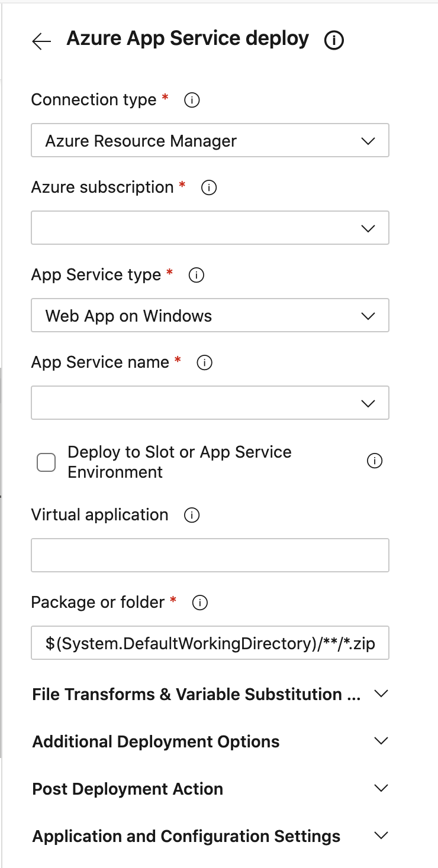Go back using the left arrow icon

click(x=41, y=41)
